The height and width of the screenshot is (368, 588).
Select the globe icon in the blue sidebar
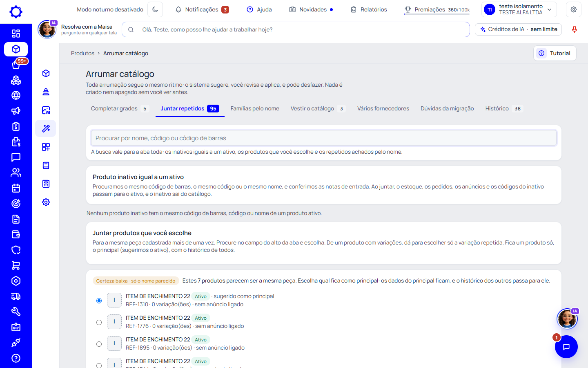pos(16,95)
